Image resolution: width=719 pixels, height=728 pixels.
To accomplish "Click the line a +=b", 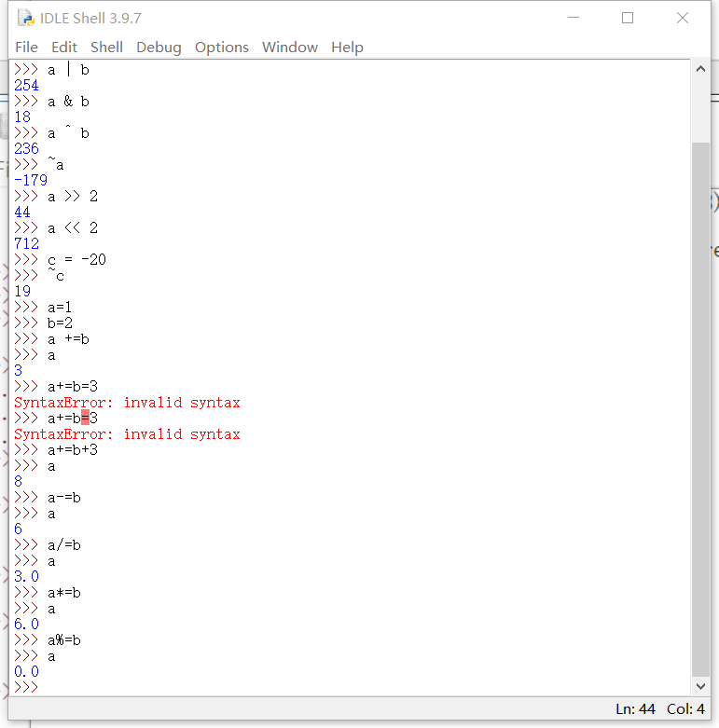I will [68, 339].
